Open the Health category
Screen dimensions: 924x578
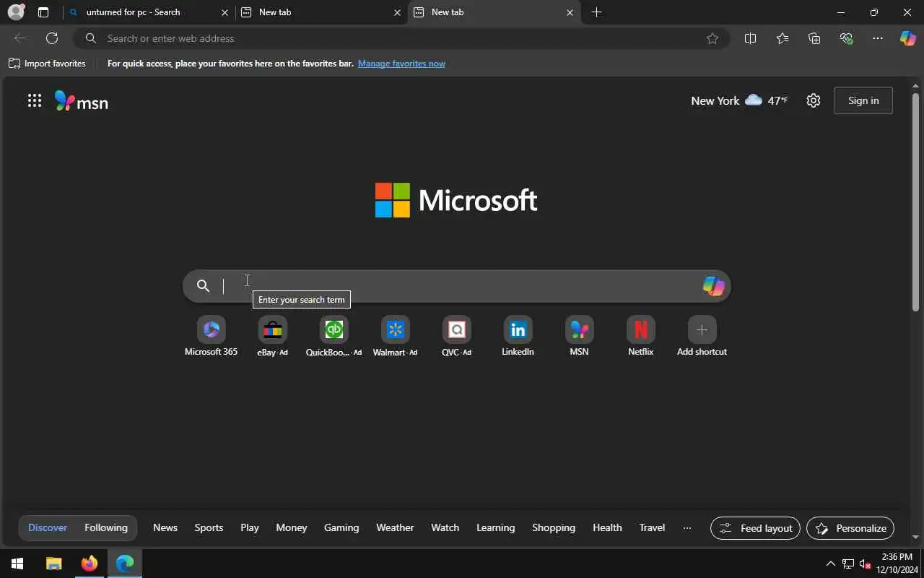[607, 527]
